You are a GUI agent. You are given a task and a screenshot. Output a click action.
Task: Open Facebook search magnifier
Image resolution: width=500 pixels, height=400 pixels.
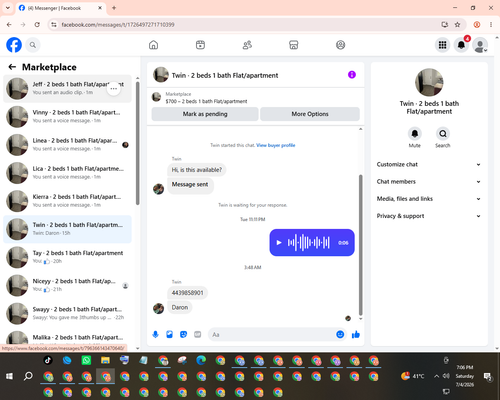point(33,45)
